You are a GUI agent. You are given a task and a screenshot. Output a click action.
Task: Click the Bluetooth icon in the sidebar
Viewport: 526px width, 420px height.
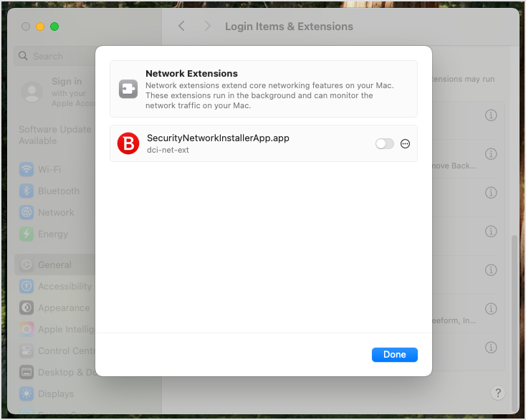tap(27, 191)
